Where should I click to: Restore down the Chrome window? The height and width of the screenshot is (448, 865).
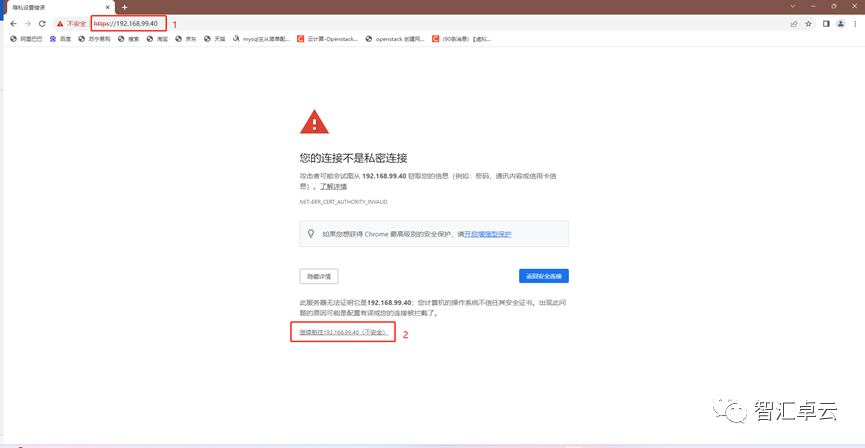(834, 6)
